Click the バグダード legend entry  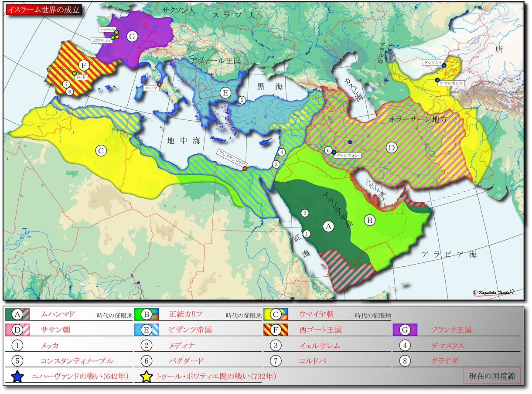[186, 361]
